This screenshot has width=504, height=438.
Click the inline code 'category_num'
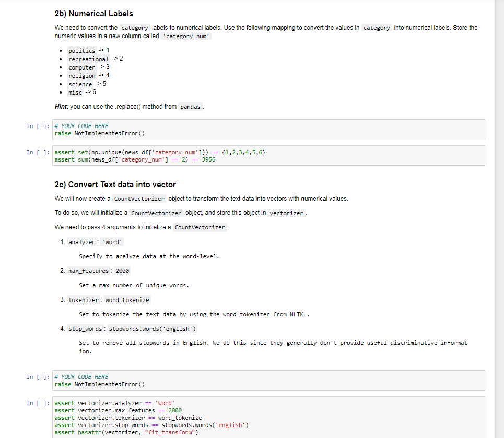[x=186, y=36]
